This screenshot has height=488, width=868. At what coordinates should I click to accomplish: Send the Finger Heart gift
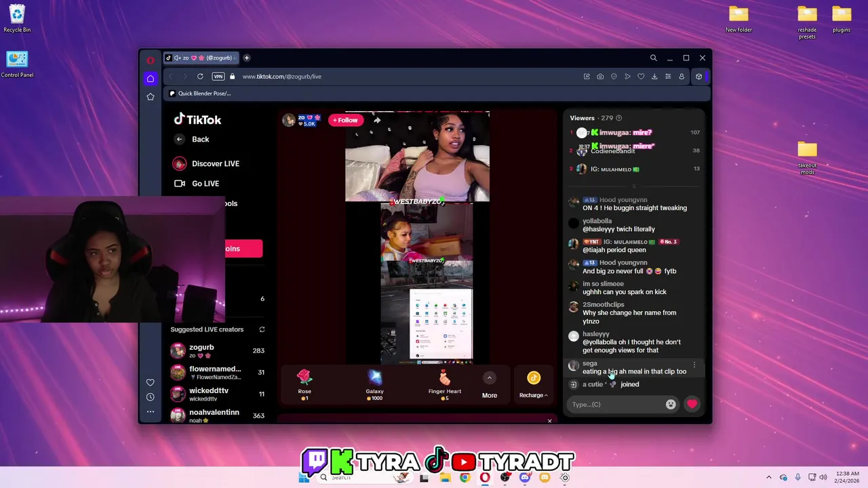(x=445, y=385)
